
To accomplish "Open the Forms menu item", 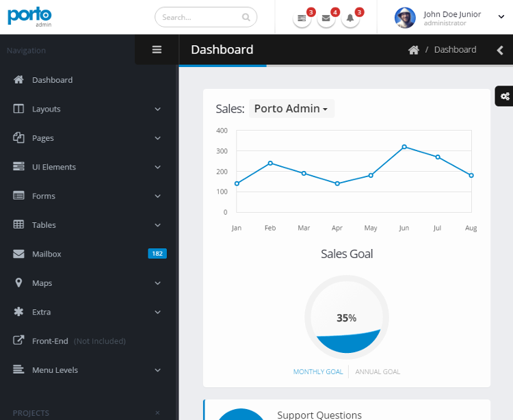I will pos(87,196).
